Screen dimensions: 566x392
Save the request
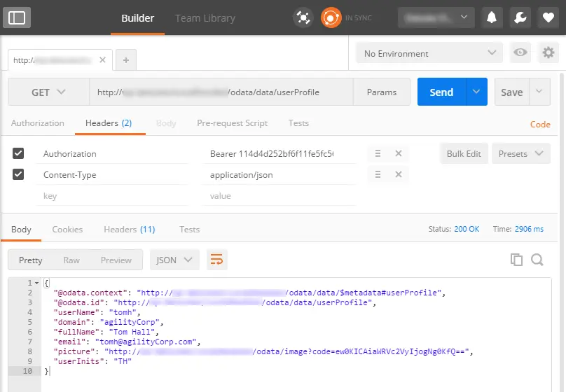512,92
